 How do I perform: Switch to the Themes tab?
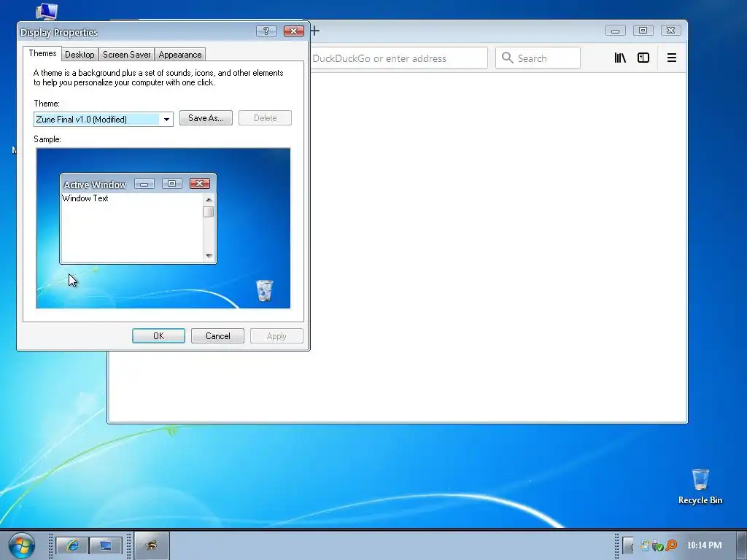pos(42,53)
